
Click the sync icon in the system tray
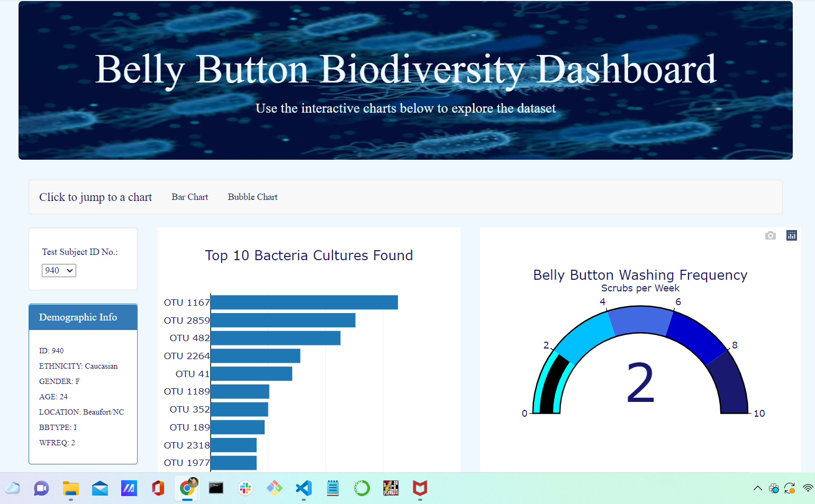pos(790,488)
